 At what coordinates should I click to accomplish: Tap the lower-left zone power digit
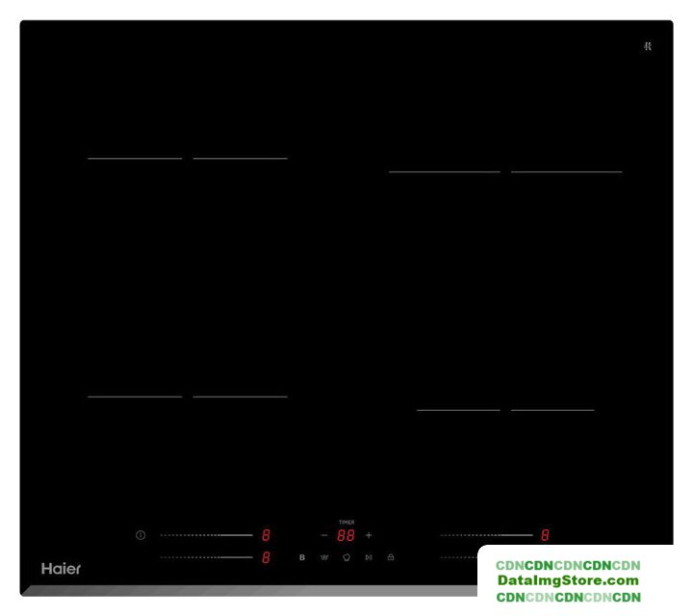click(266, 557)
